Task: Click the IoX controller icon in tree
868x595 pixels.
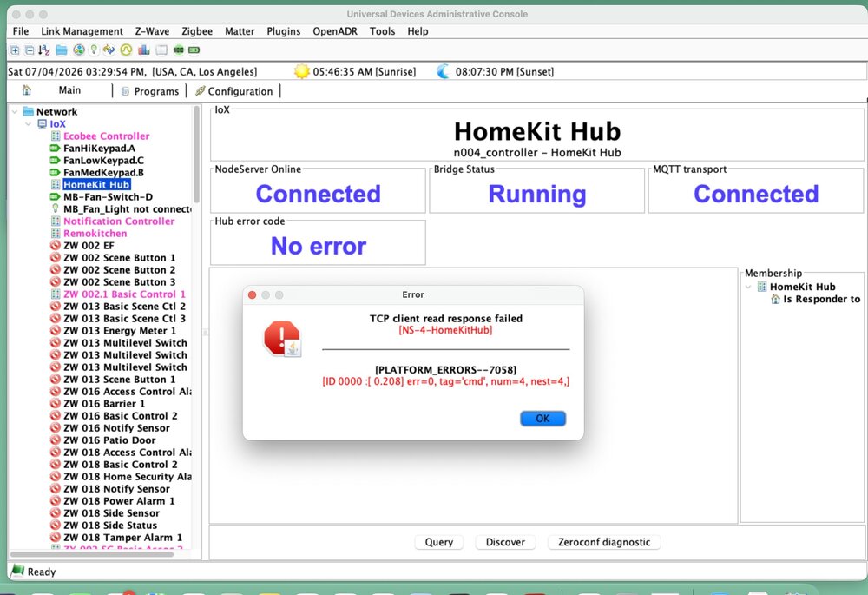Action: 42,123
